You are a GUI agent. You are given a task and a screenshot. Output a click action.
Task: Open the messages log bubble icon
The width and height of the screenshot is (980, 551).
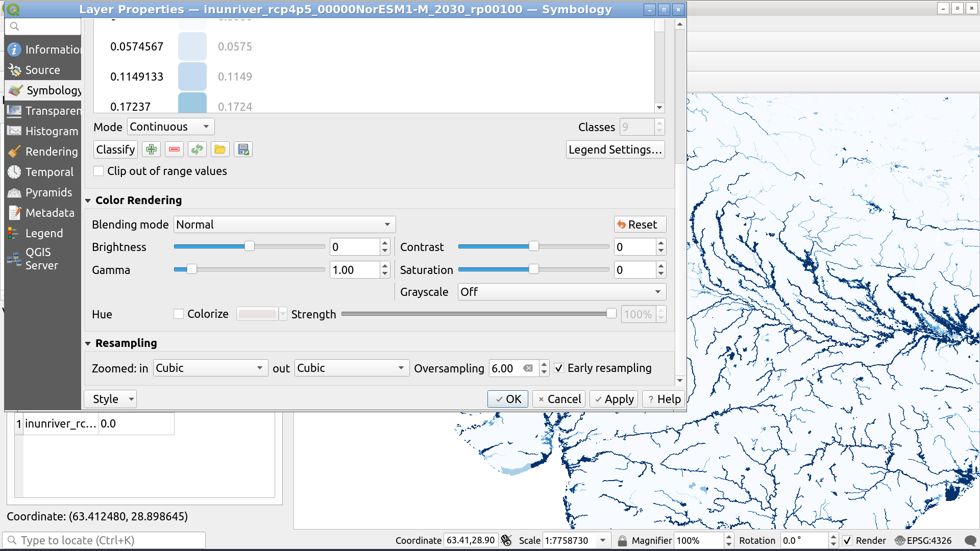point(971,540)
